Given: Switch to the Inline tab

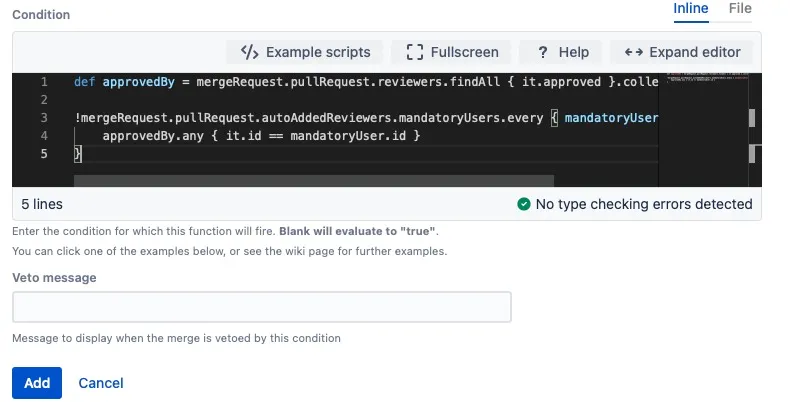Looking at the screenshot, I should click(x=691, y=9).
